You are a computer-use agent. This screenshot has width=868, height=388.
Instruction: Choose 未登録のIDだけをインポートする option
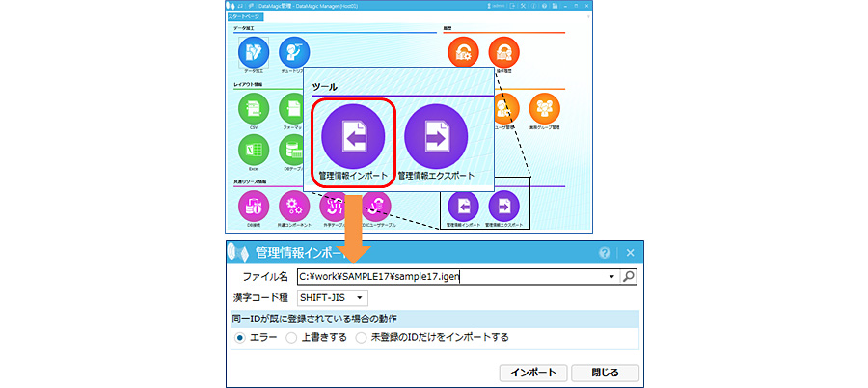pos(361,337)
